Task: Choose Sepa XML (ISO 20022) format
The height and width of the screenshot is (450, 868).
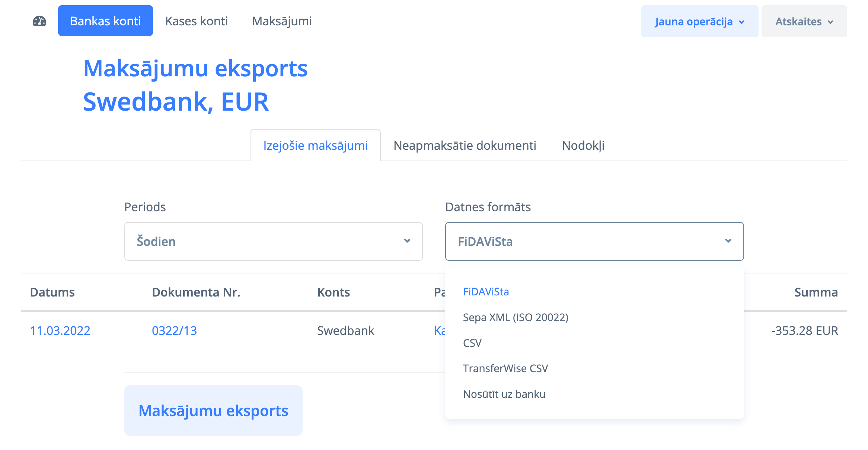Action: point(516,317)
